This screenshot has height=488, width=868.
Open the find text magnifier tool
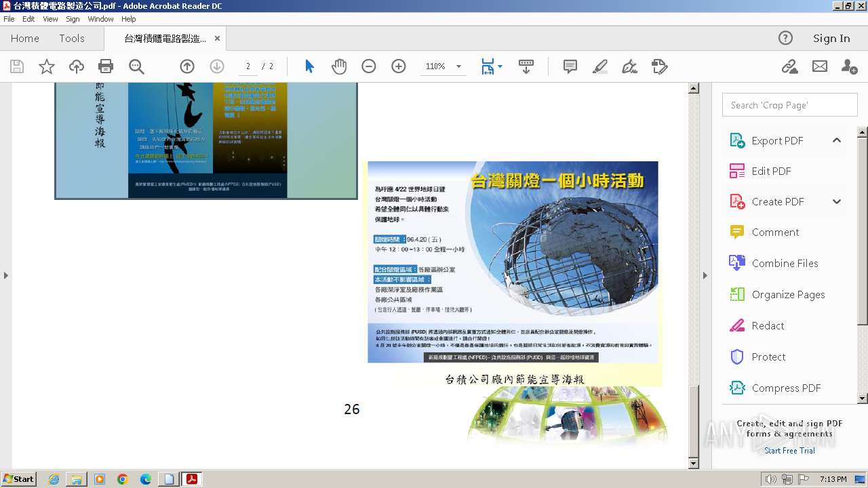(x=136, y=66)
